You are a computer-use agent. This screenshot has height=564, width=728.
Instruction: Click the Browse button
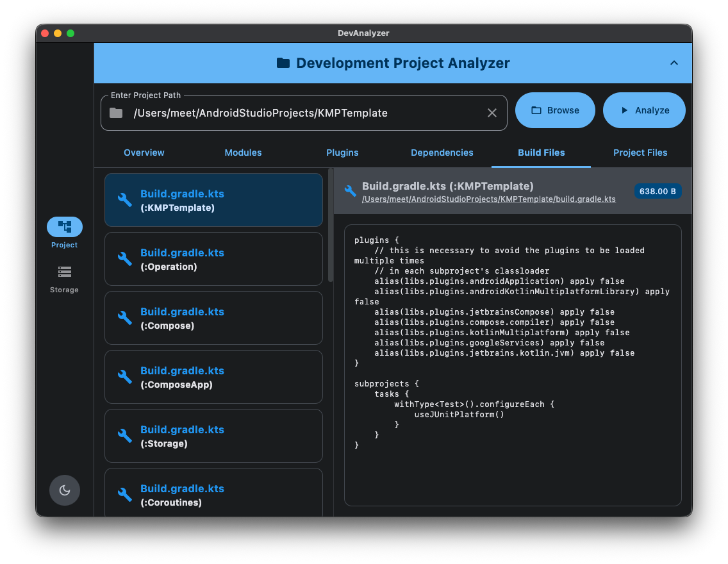(555, 110)
